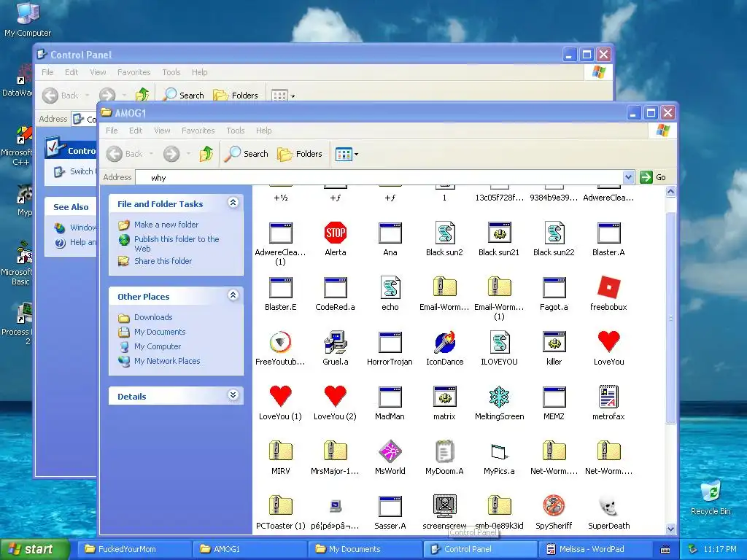Viewport: 747px width, 560px height.
Task: Open My Computer desktop icon
Action: click(28, 19)
